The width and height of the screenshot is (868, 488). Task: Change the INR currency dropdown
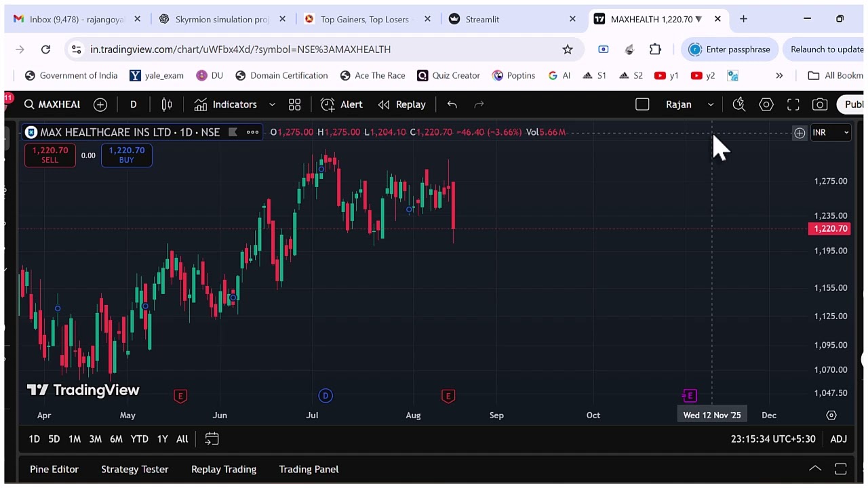coord(830,133)
